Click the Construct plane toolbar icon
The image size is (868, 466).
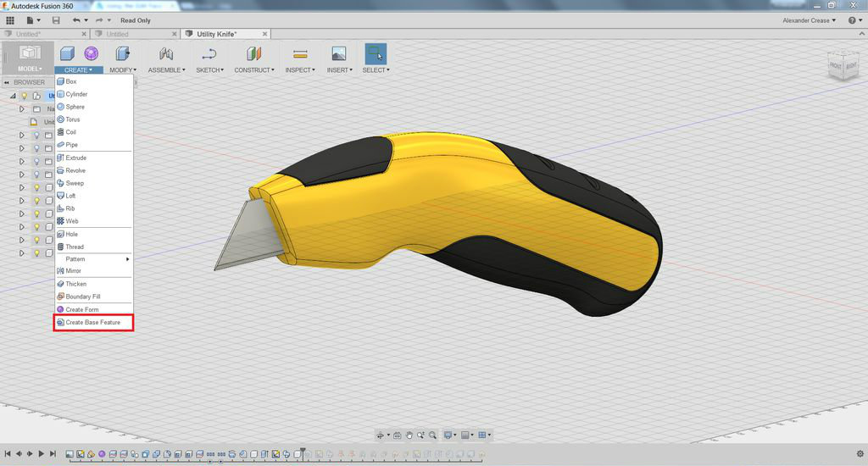pos(253,53)
